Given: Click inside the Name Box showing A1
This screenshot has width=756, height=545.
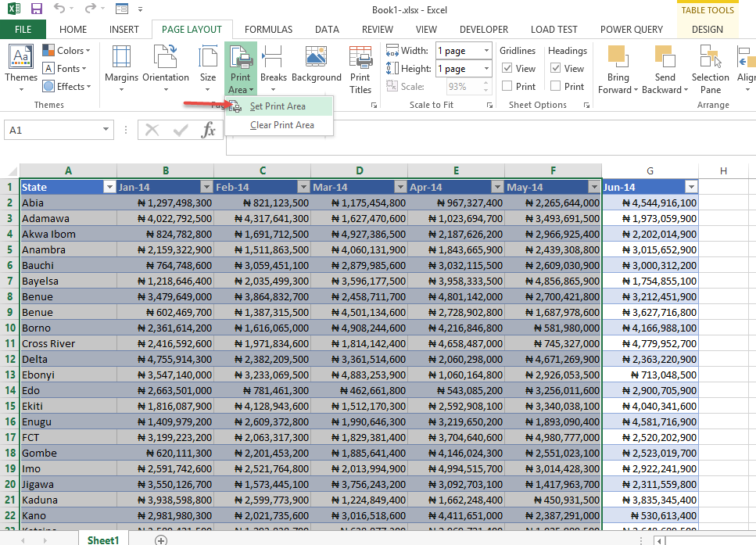Looking at the screenshot, I should tap(55, 130).
